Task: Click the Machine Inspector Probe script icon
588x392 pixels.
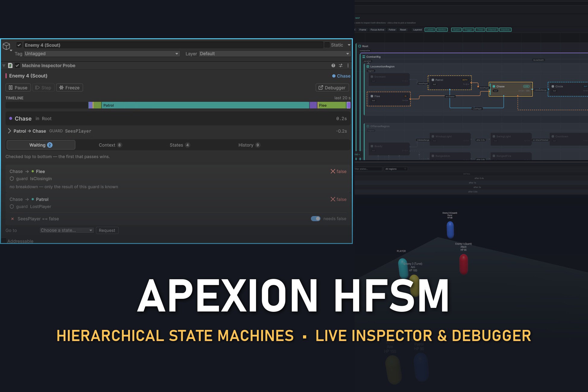Action: 10,65
